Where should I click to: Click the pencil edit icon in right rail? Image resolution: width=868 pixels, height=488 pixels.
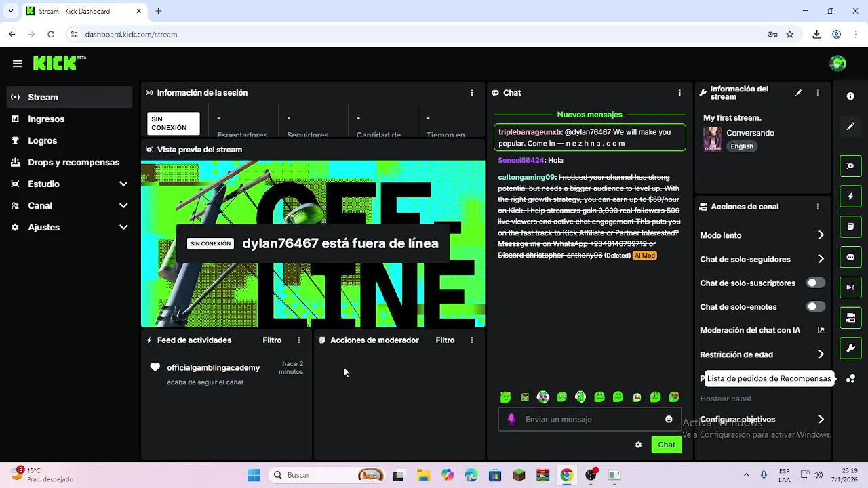coord(850,127)
